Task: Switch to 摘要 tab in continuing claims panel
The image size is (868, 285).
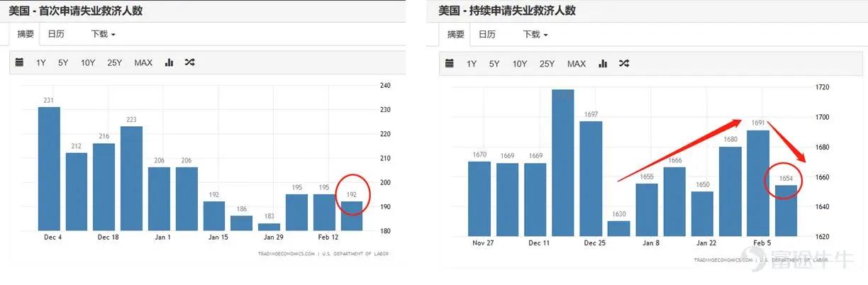Action: (456, 34)
